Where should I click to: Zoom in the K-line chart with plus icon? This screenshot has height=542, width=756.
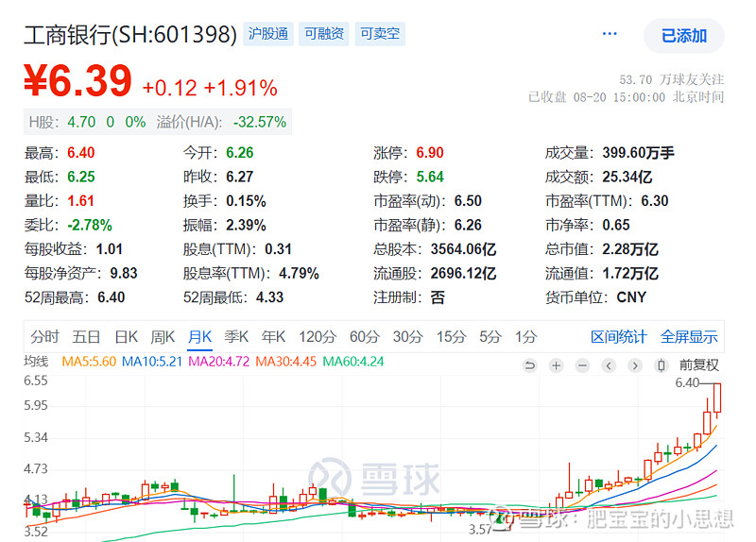pyautogui.click(x=556, y=365)
